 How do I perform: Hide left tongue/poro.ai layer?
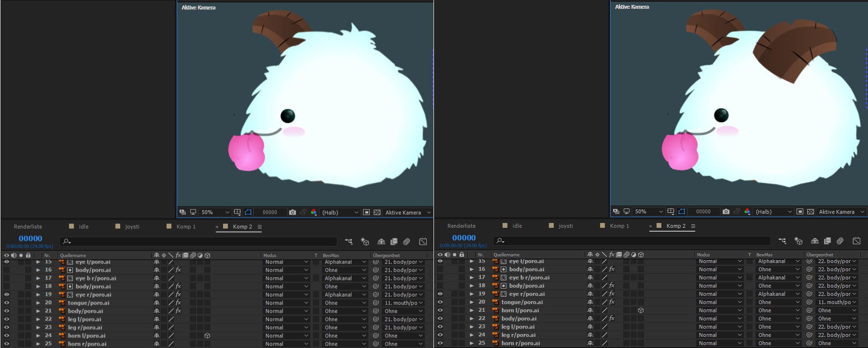coord(7,303)
